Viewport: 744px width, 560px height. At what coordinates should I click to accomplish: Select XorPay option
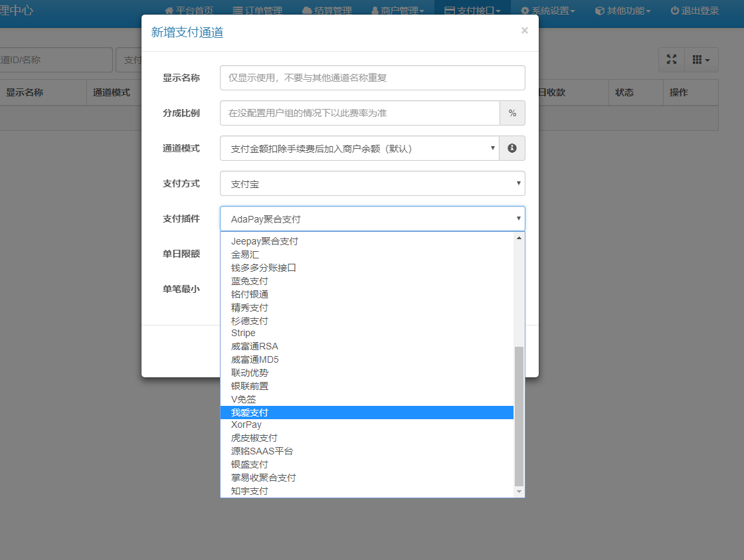[x=367, y=424]
